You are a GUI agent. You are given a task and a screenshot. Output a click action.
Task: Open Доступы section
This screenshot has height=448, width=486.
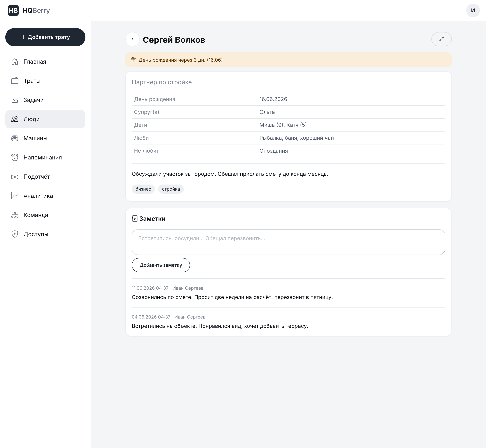45,234
